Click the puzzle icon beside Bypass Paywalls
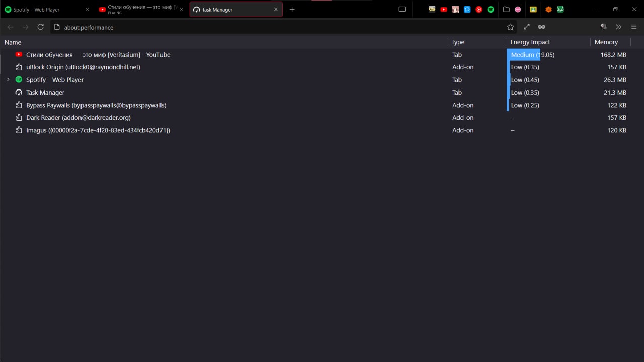 (19, 105)
